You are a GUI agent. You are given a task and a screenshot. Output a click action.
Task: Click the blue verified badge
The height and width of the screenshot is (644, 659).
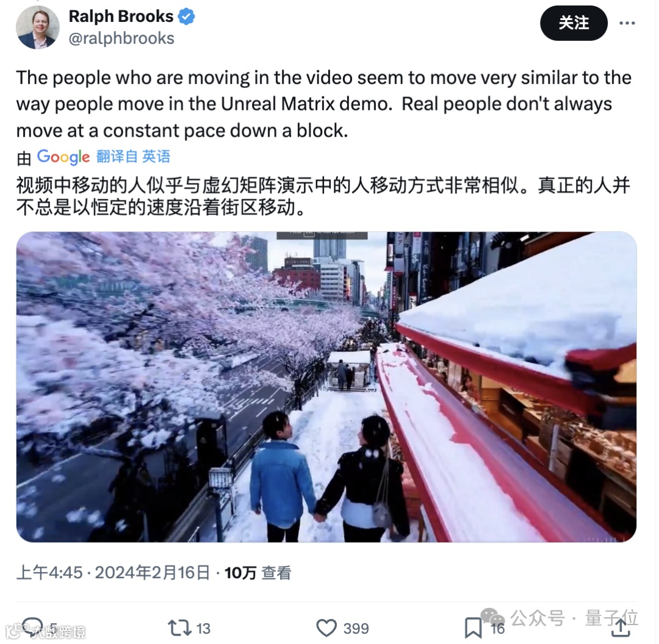[x=186, y=16]
